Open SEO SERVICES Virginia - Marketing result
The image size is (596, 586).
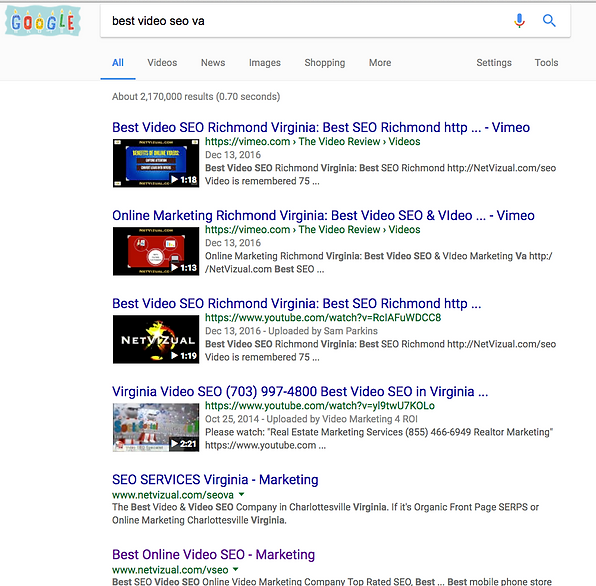click(215, 480)
